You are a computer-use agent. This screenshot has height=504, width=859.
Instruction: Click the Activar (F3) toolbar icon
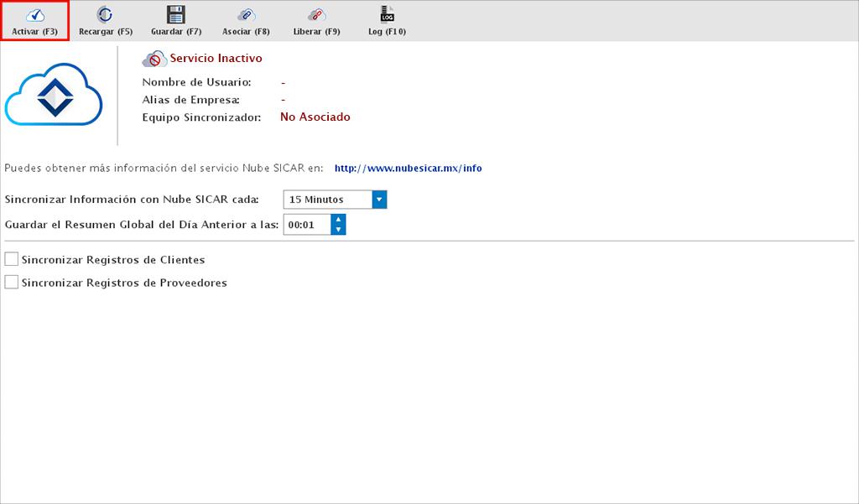click(x=34, y=15)
